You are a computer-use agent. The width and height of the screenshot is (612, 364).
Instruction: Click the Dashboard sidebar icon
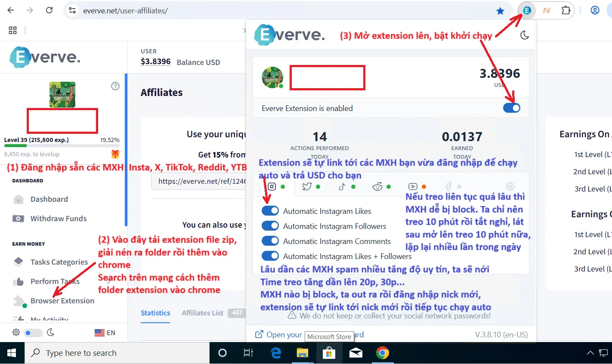pos(18,199)
